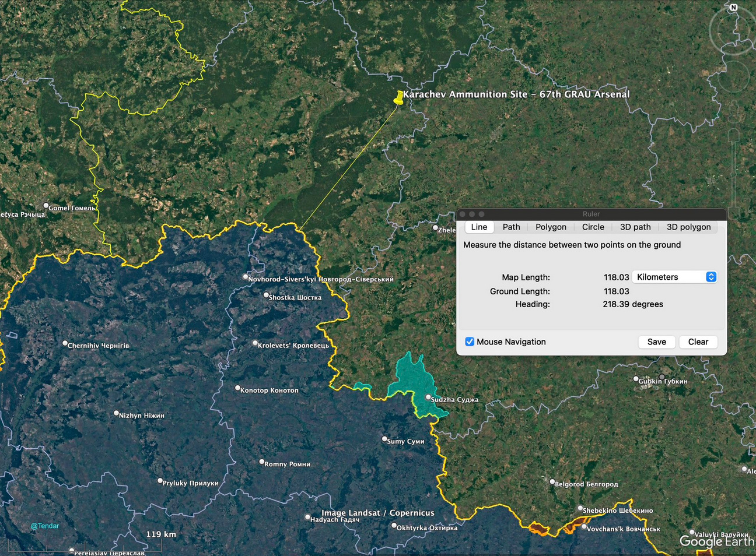Click the Chernihiv city marker dot
Viewport: 756px width, 556px height.
tap(65, 343)
